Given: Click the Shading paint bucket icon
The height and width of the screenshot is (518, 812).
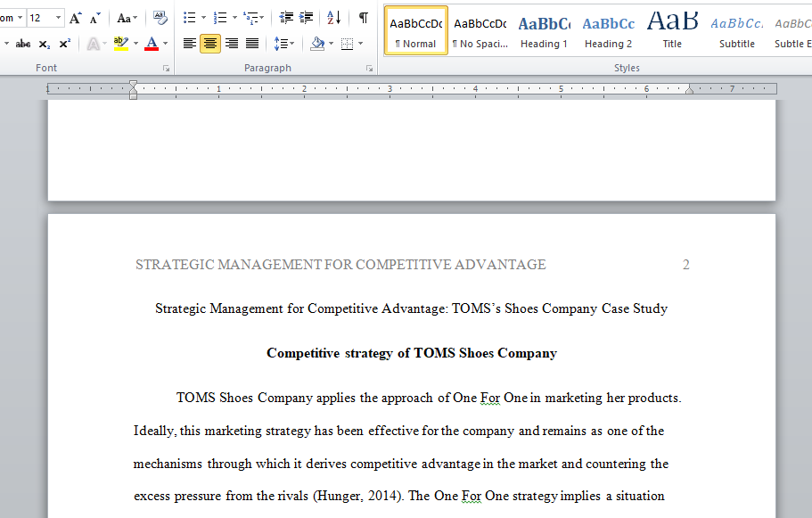Looking at the screenshot, I should coord(317,44).
